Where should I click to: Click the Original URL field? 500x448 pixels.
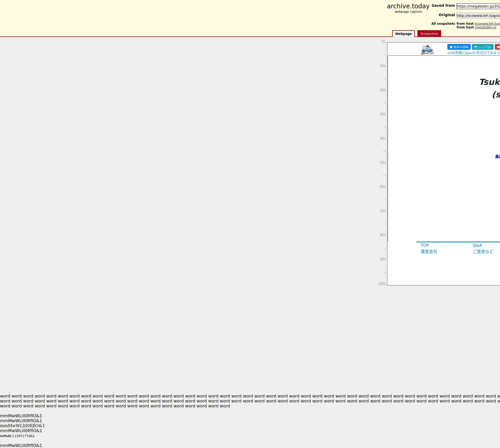pos(478,16)
